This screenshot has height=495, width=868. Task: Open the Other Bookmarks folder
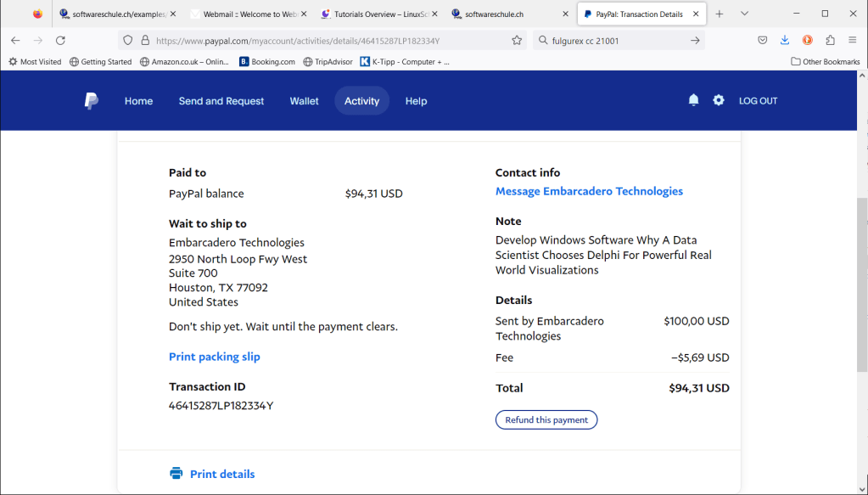[825, 62]
